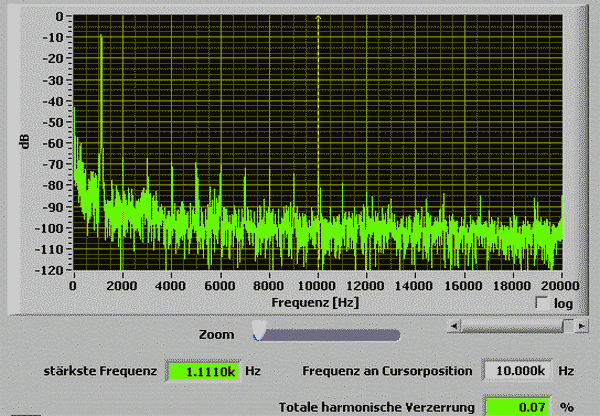600x416 pixels.
Task: Click the dB axis label
Action: 24,141
